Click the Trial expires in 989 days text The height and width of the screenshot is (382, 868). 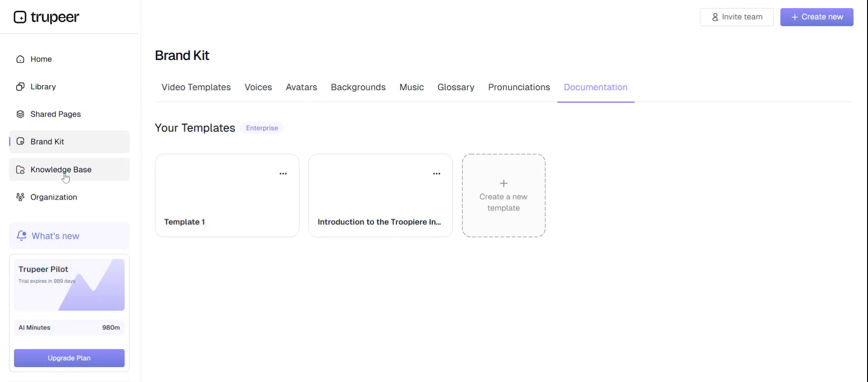pos(47,281)
